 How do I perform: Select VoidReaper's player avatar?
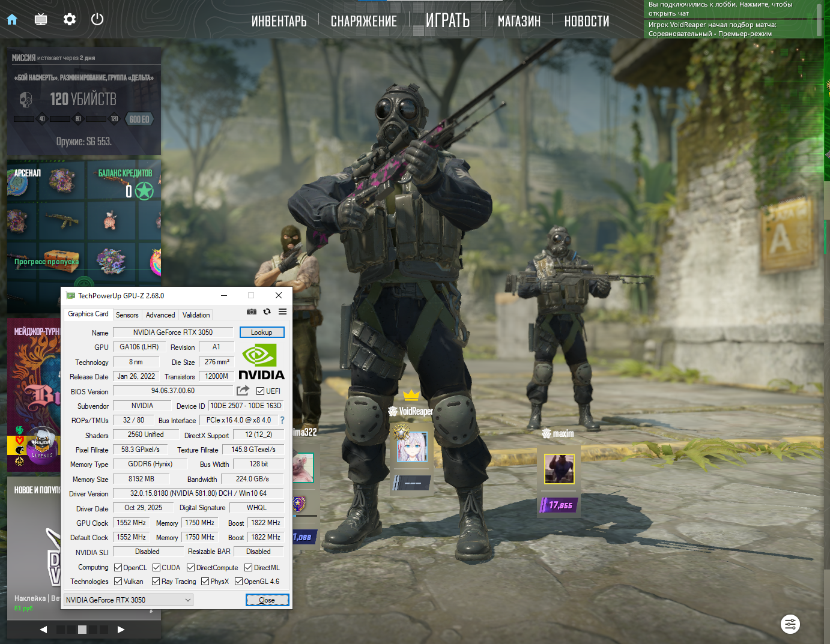pos(412,447)
